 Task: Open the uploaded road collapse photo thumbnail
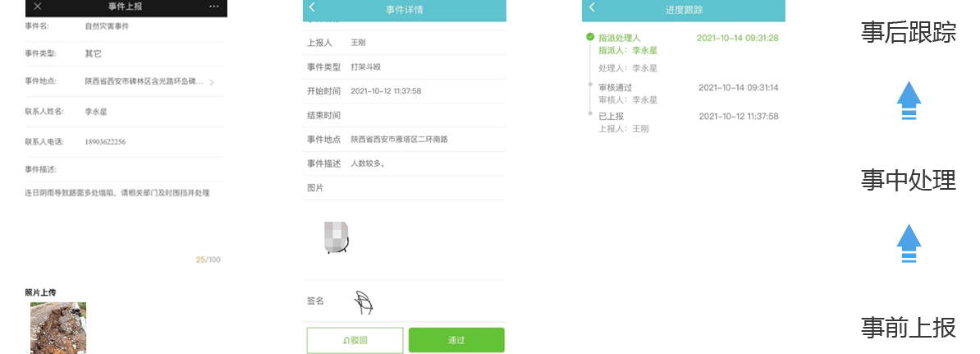[58, 328]
